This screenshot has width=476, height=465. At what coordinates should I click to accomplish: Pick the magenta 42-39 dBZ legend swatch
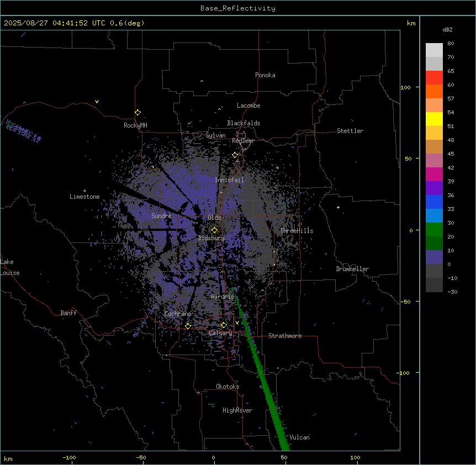pos(434,174)
